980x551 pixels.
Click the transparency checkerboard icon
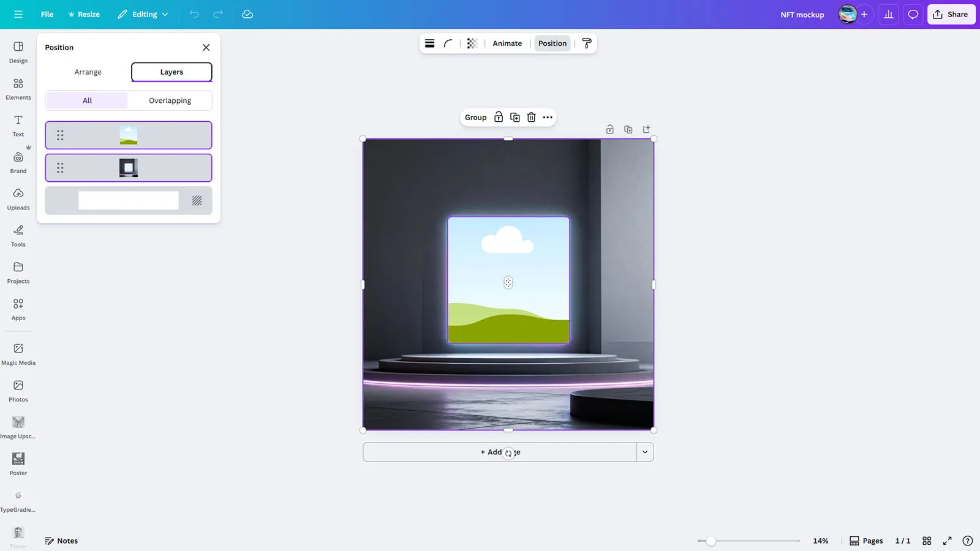pyautogui.click(x=472, y=43)
